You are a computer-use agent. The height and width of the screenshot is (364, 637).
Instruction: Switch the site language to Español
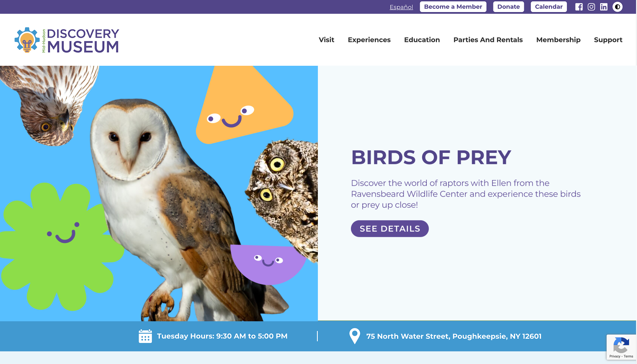pos(401,7)
